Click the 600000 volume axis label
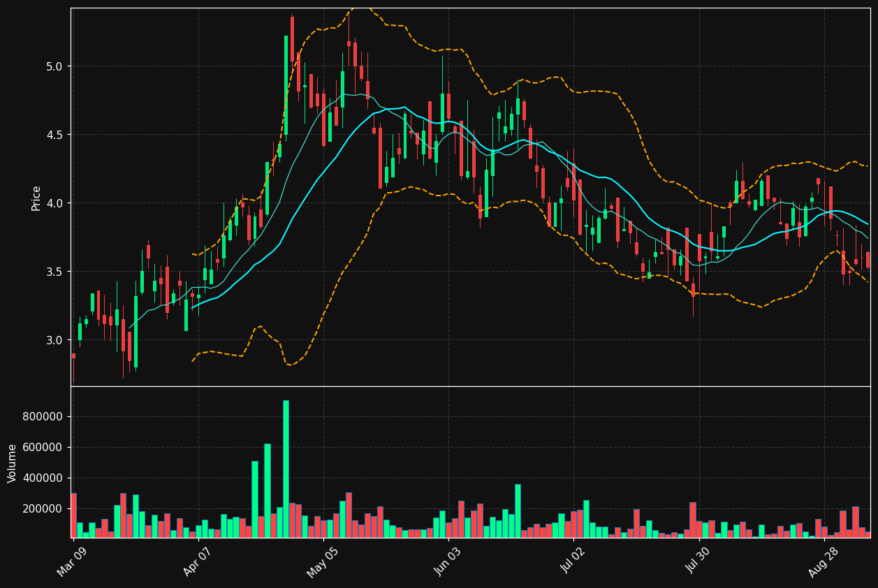 (43, 448)
